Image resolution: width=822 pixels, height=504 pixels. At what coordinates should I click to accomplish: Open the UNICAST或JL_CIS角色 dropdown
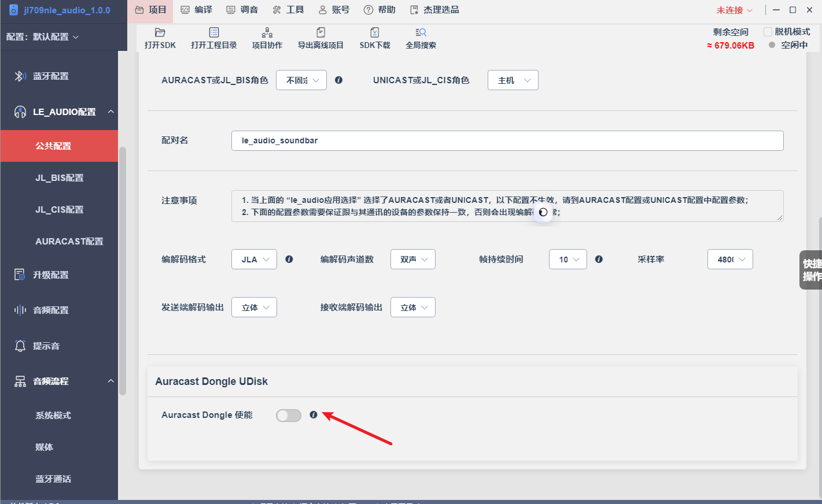[x=513, y=80]
